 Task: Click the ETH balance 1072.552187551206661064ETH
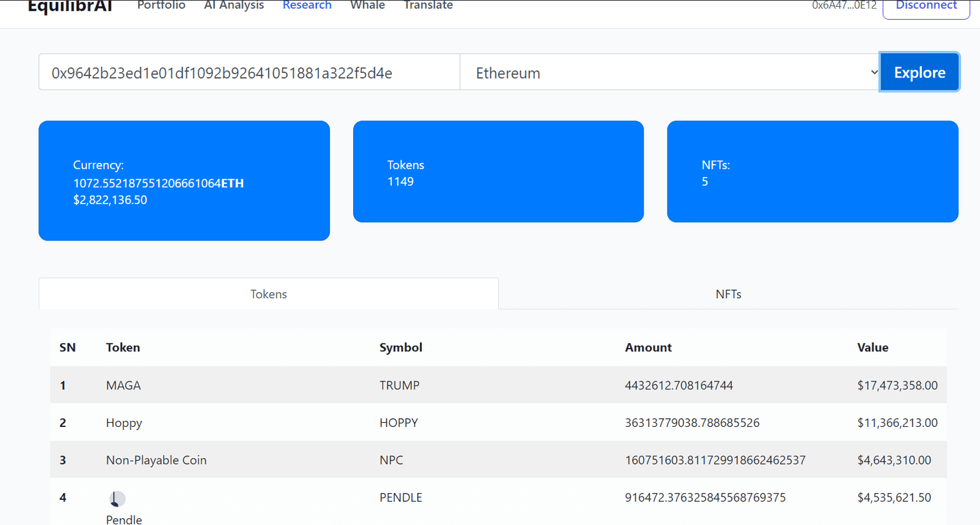159,183
